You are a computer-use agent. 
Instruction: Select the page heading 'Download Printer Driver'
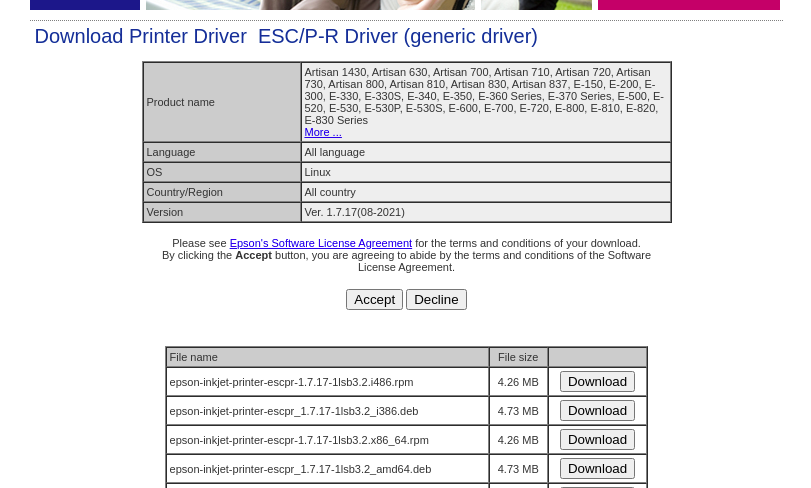pos(141,36)
